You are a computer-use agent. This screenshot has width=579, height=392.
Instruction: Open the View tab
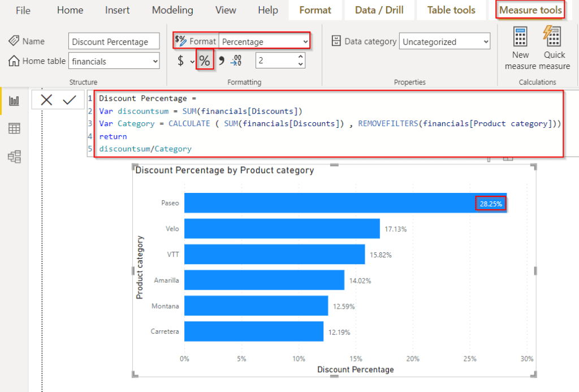pyautogui.click(x=226, y=10)
